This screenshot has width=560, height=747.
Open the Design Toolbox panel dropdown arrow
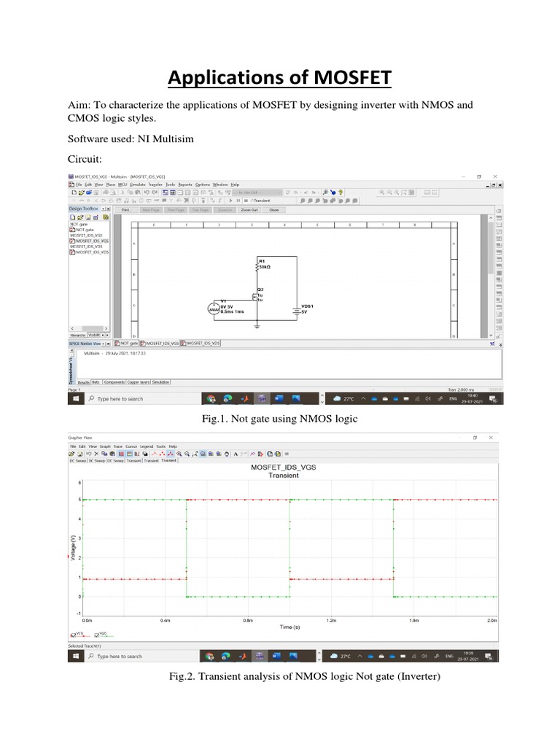[104, 209]
